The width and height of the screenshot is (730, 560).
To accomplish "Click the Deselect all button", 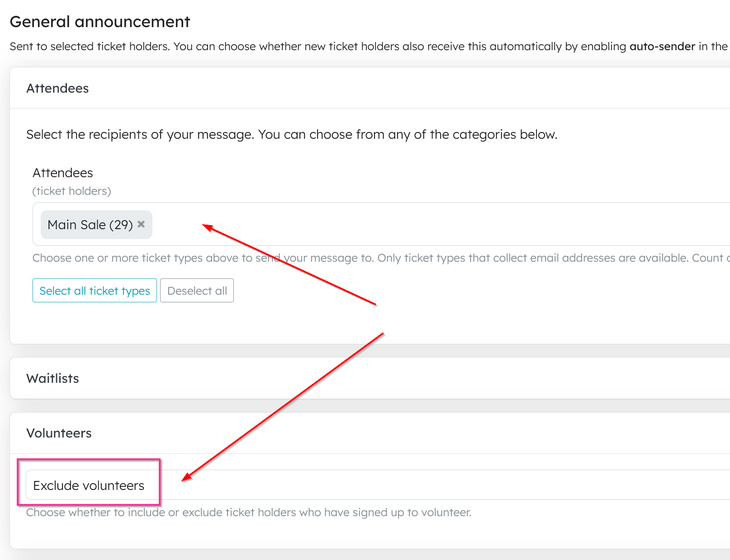I will coord(197,290).
